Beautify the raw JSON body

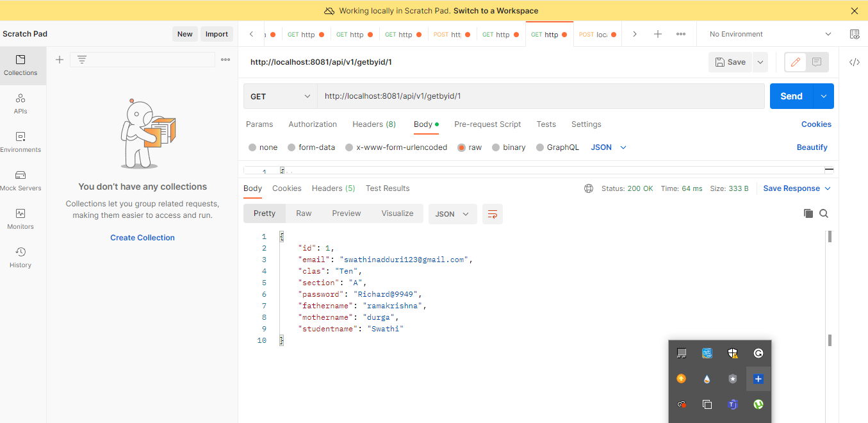(x=812, y=147)
